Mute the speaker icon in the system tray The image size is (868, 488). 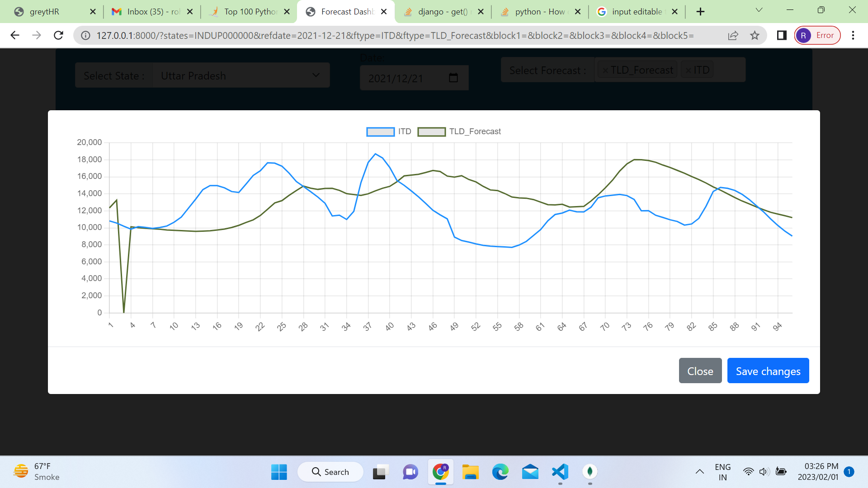tap(764, 471)
